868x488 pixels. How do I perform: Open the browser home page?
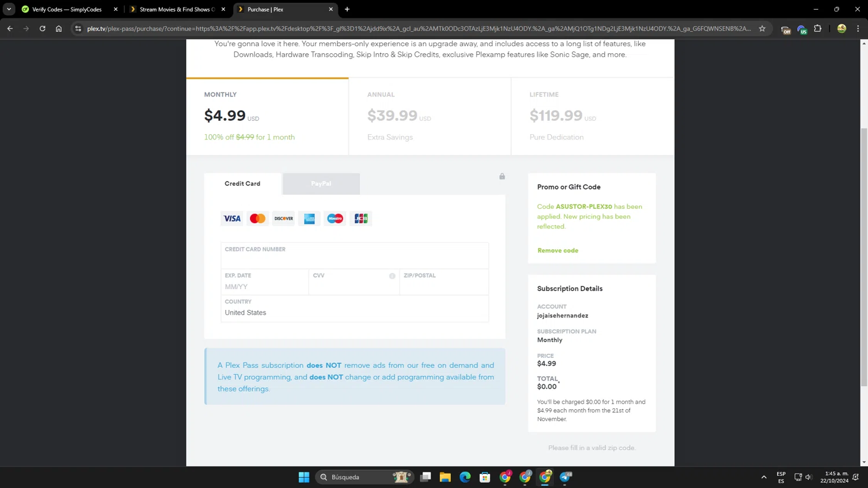coord(58,28)
